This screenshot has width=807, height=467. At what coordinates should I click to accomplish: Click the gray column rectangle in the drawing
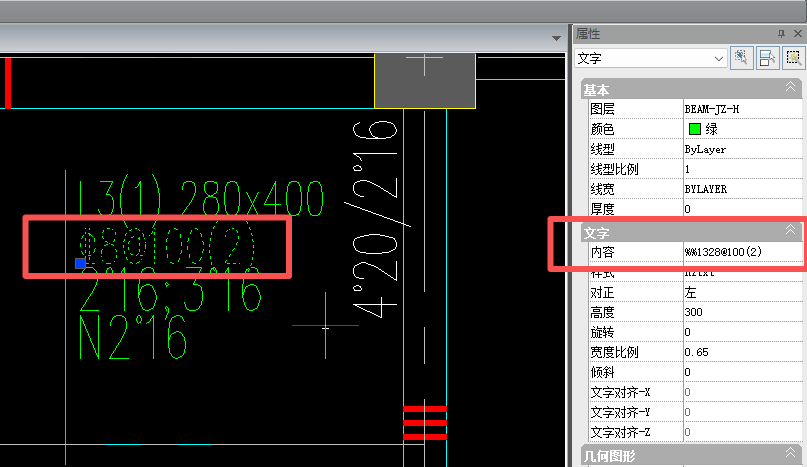425,81
